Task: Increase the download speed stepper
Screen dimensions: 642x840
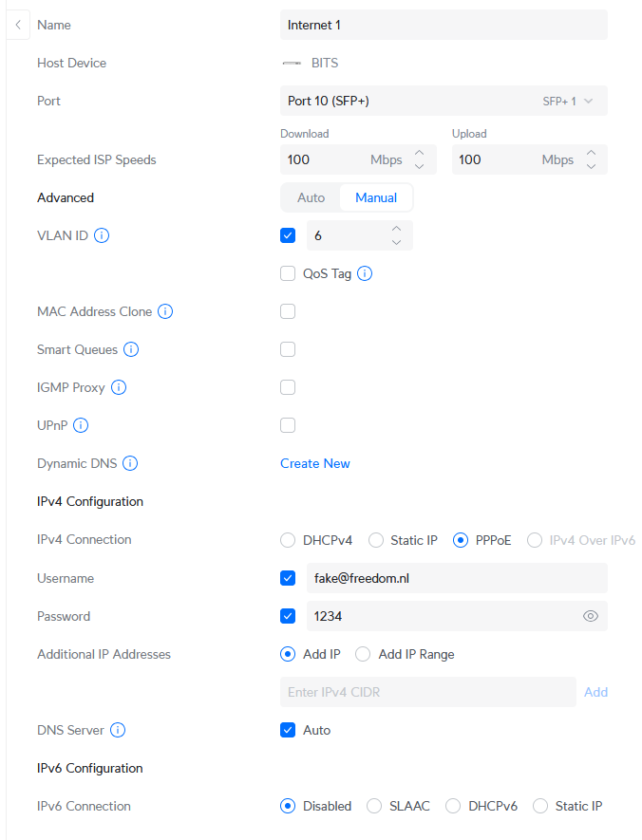Action: point(420,153)
